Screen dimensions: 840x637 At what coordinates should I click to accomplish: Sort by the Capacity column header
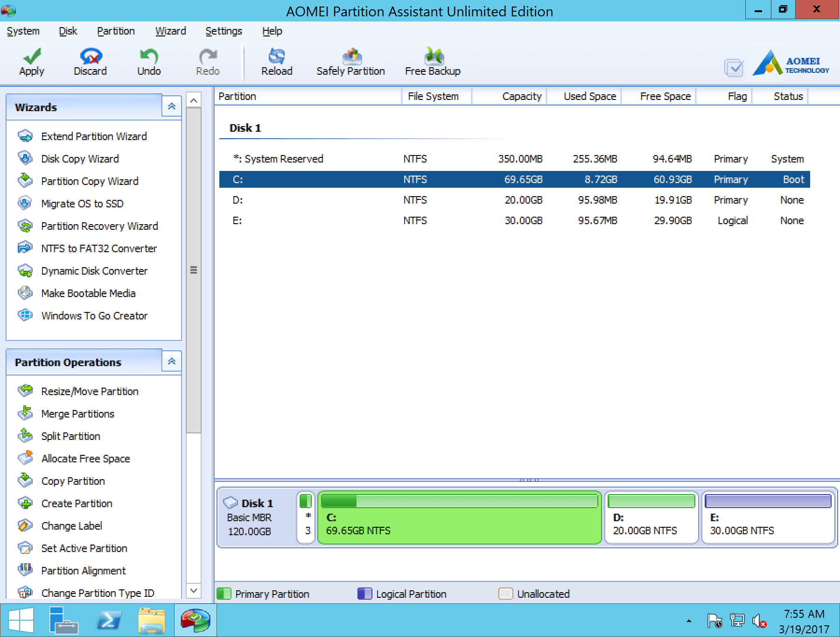[509, 96]
